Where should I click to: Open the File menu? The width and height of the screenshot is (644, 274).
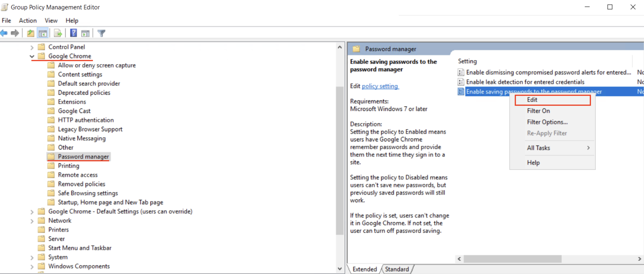pyautogui.click(x=7, y=21)
